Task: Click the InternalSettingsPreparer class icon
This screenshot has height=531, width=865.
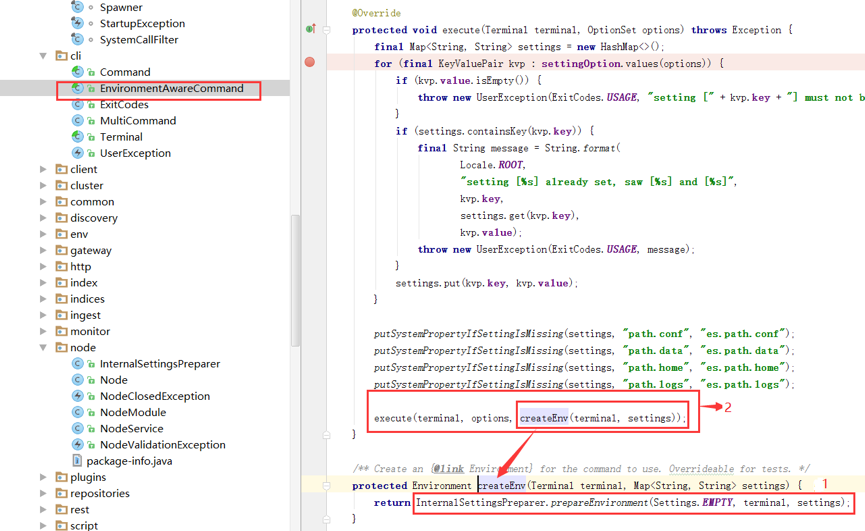Action: [x=77, y=363]
